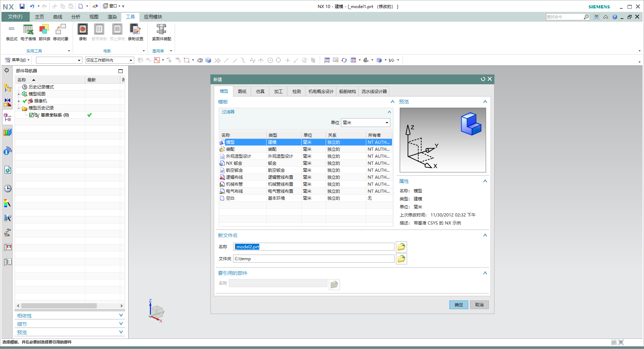The image size is (644, 349).
Task: Expand the 模型视图 tree node
Action: click(x=19, y=94)
